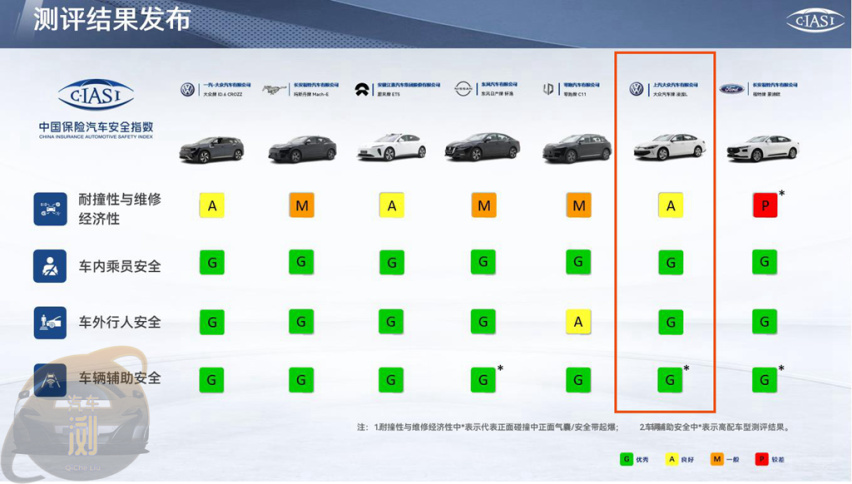Click the 车外行人安全 row label
852x484 pixels.
coord(120,322)
